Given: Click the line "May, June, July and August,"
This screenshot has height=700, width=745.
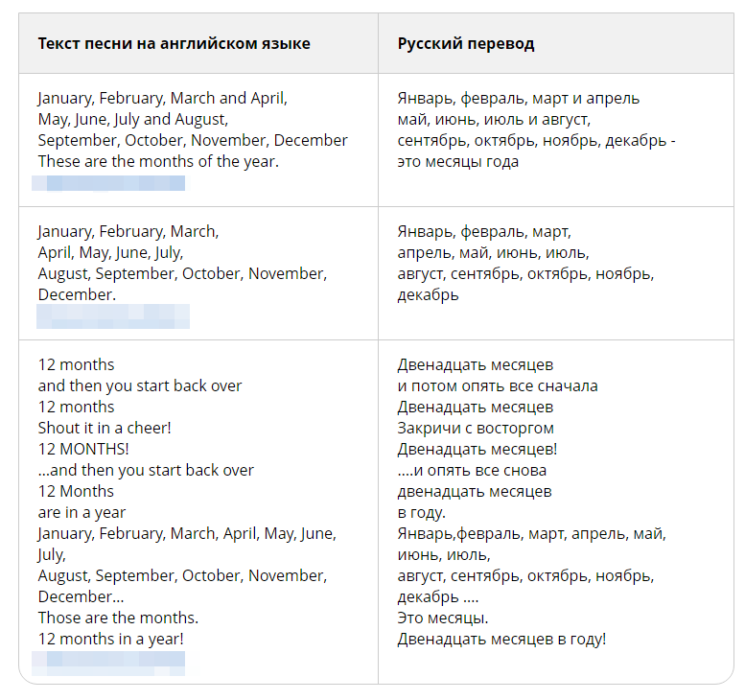Looking at the screenshot, I should click(x=132, y=119).
